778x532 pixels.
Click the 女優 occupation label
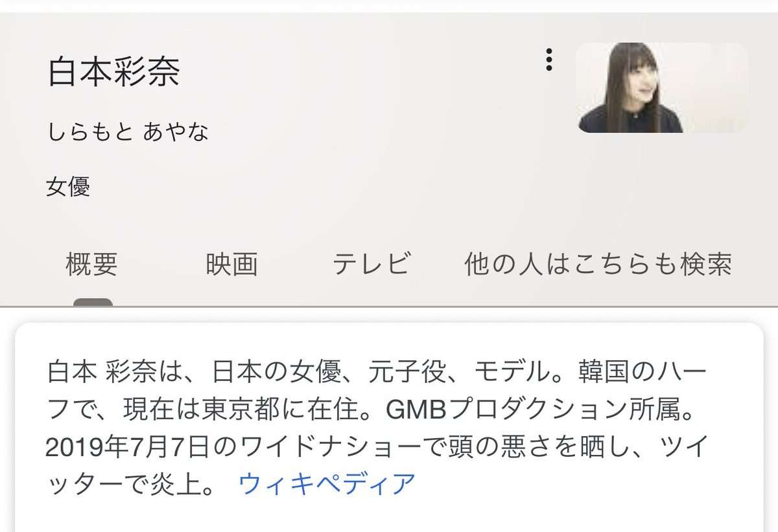68,187
